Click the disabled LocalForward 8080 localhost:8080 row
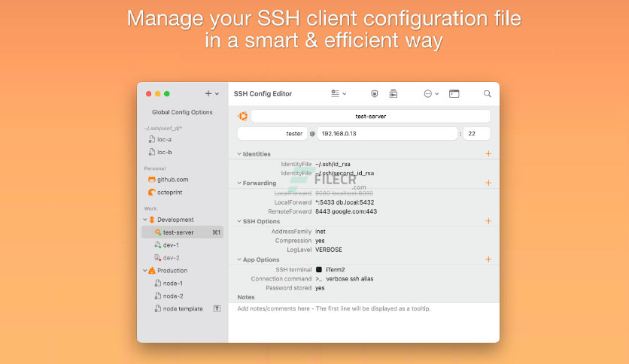629x364 pixels. point(324,193)
